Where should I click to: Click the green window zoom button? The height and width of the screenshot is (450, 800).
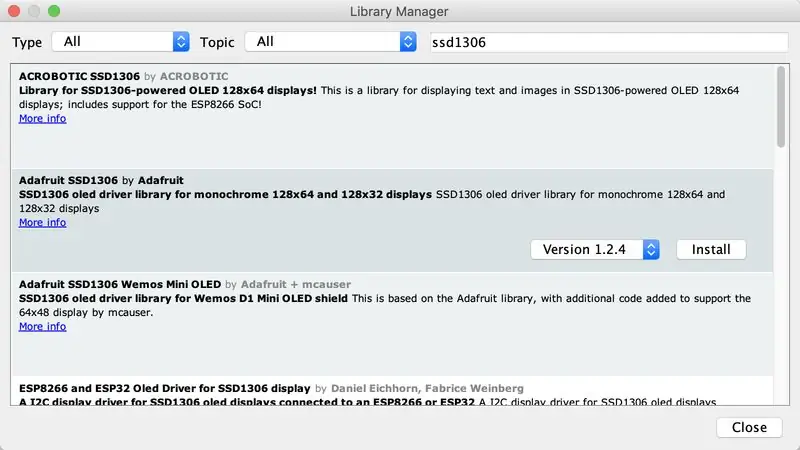coord(54,11)
